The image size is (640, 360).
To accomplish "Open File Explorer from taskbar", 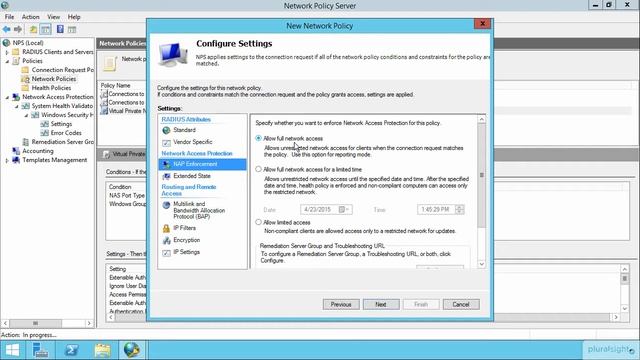I will [x=102, y=350].
